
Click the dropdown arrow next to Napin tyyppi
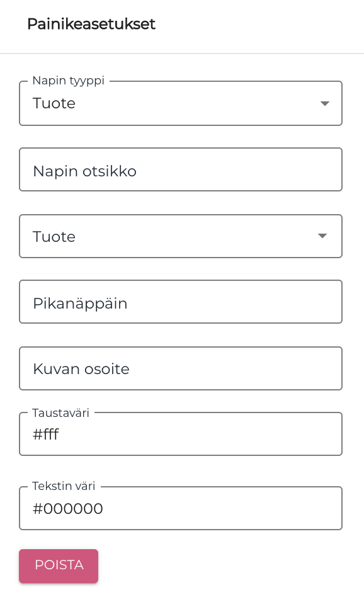(x=325, y=103)
